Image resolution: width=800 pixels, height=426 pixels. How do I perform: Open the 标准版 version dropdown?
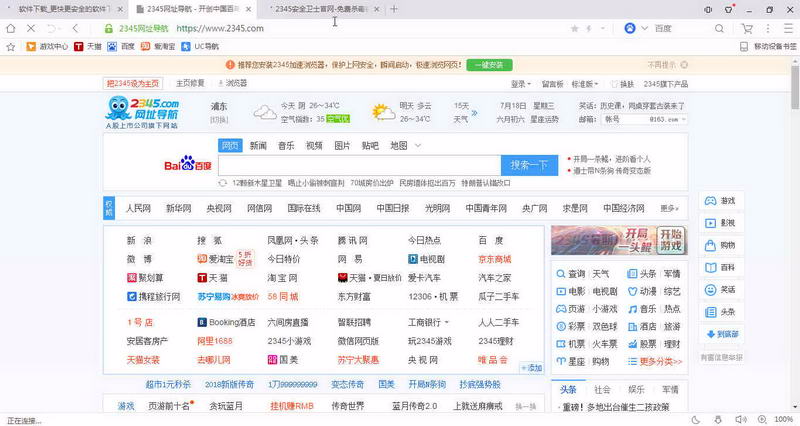tap(585, 84)
